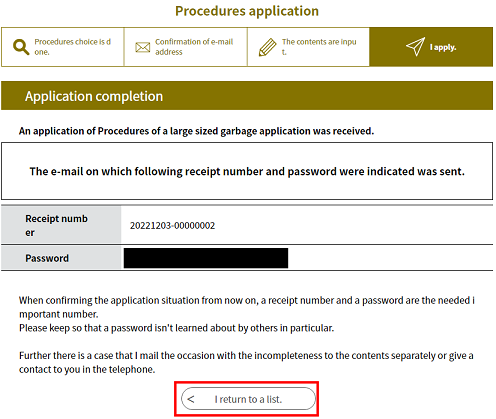This screenshot has height=419, width=496.
Task: Click the receipt number 20221203-00000002
Action: 172,226
